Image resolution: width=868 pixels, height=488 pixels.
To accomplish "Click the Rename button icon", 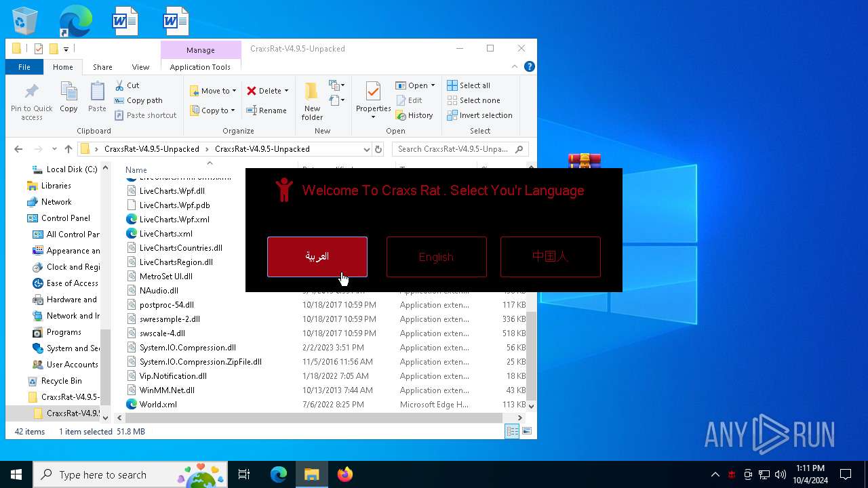I will point(251,110).
